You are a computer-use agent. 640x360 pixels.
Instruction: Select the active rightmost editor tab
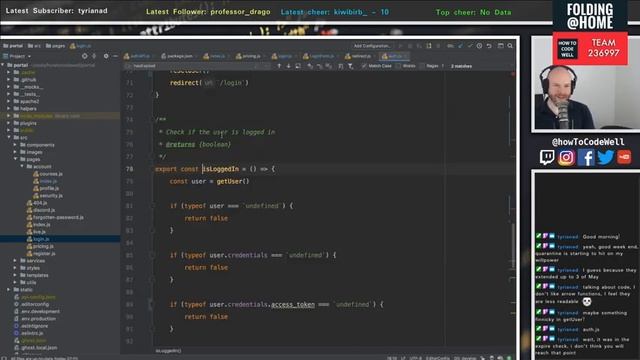point(394,56)
